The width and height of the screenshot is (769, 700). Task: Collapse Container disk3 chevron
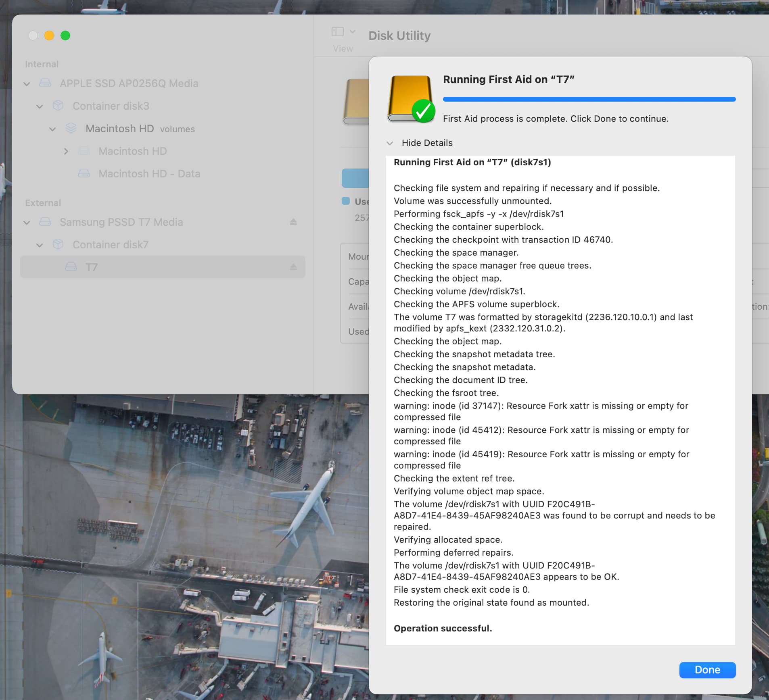(x=40, y=106)
